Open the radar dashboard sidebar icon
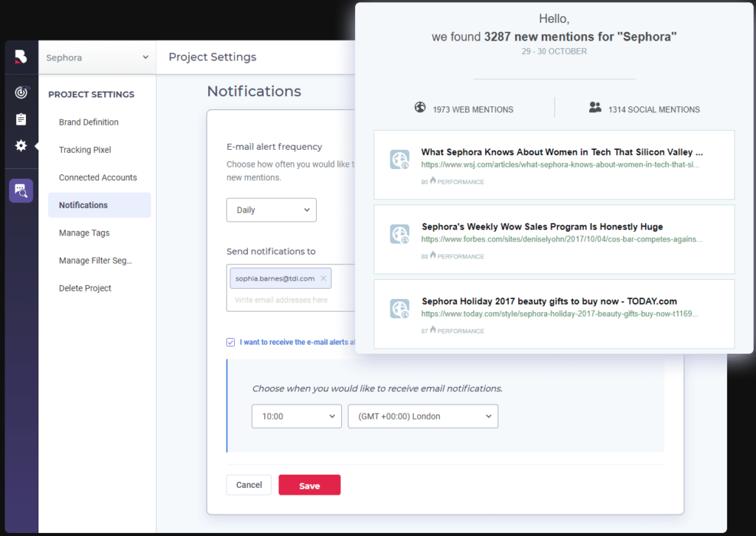Screen dimensions: 756x536 [21, 92]
